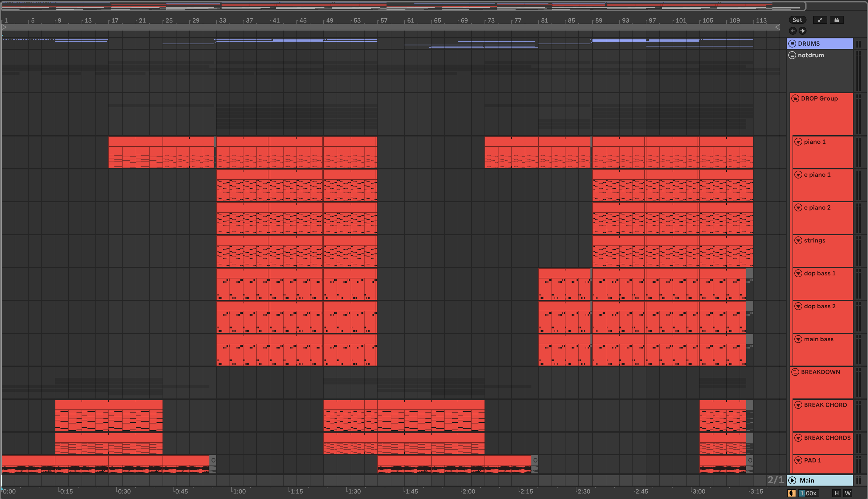
Task: Click fade handle on PAD 1 clip near bar 32
Action: (x=213, y=460)
